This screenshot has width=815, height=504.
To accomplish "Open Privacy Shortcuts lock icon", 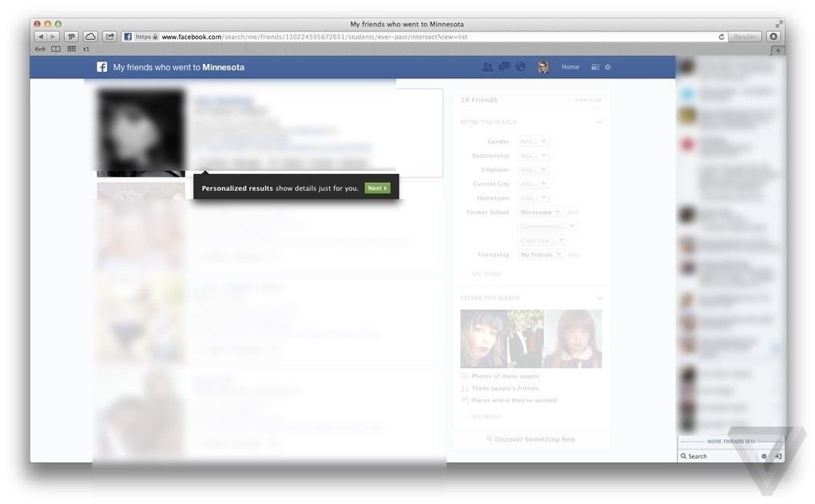I will click(595, 67).
